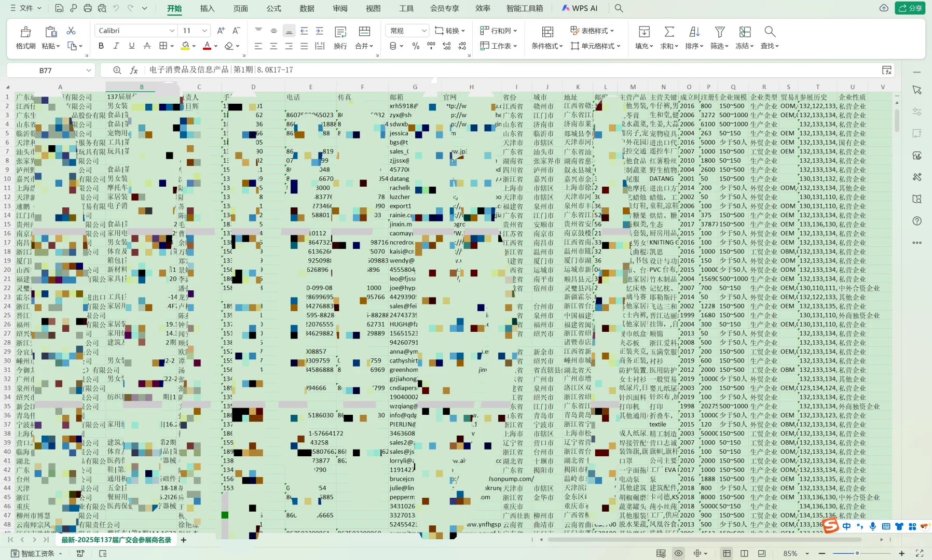
Task: Open the Calibri font name dropdown
Action: pyautogui.click(x=172, y=31)
